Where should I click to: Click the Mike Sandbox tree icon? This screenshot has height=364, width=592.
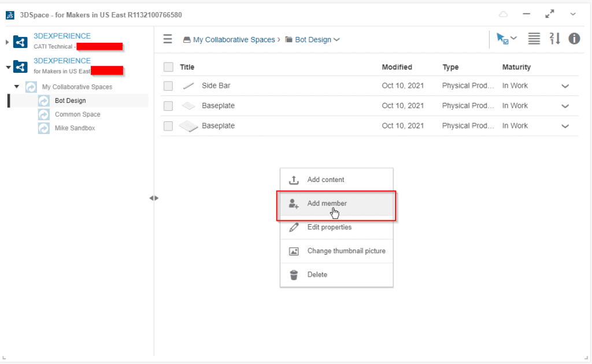[x=44, y=128]
